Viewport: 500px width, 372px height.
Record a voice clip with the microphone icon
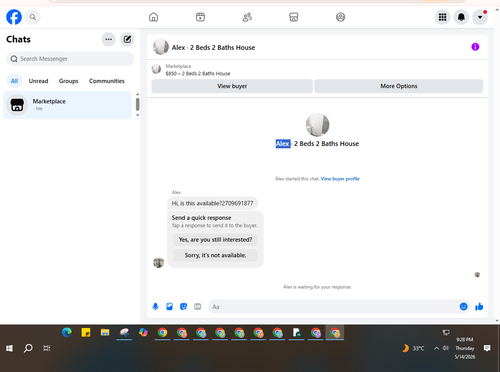pyautogui.click(x=155, y=307)
